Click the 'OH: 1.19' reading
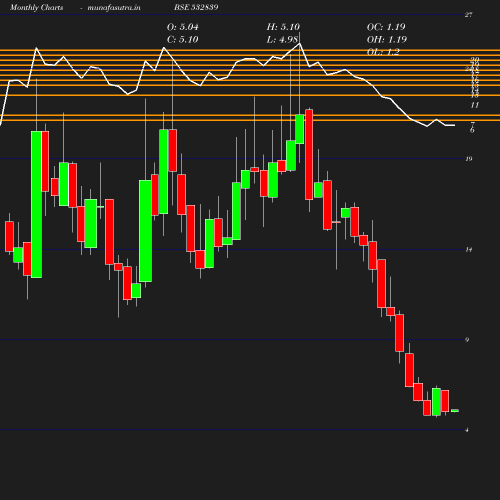500x500 pixels. point(387,39)
